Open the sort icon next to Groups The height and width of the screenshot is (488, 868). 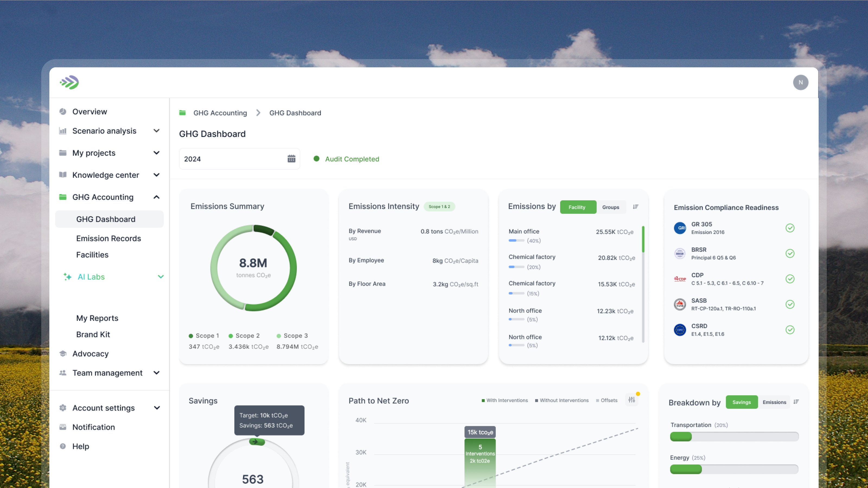point(636,206)
